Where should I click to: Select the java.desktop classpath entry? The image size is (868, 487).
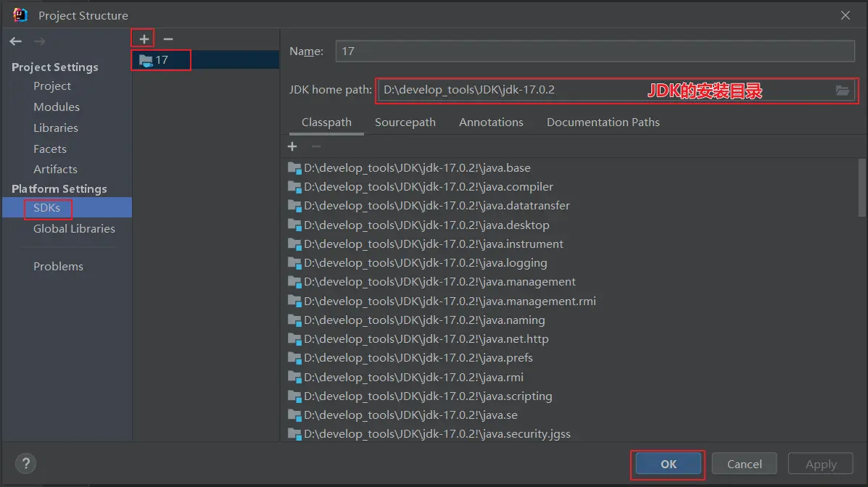click(426, 225)
